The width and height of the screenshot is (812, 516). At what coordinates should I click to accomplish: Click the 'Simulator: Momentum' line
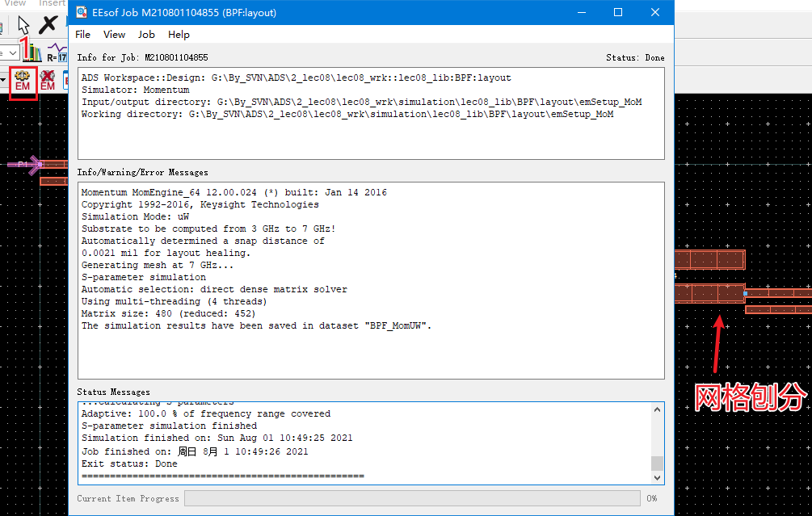(135, 90)
